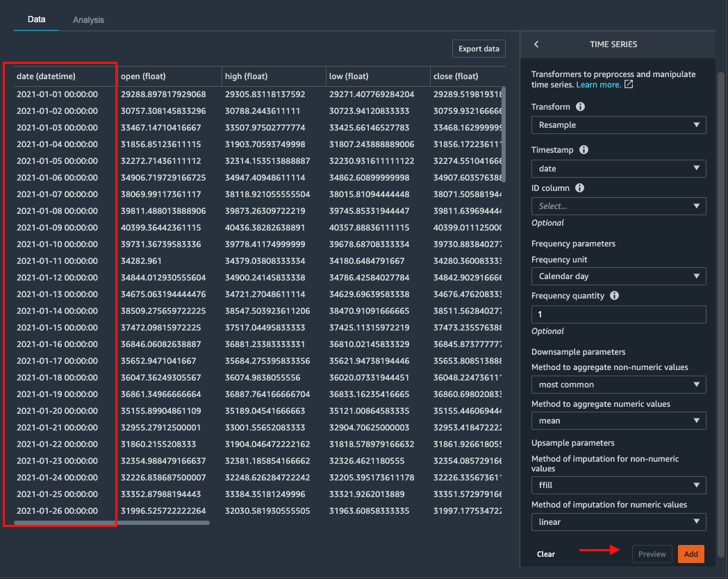This screenshot has width=728, height=579.
Task: Follow the Learn more link
Action: 598,85
